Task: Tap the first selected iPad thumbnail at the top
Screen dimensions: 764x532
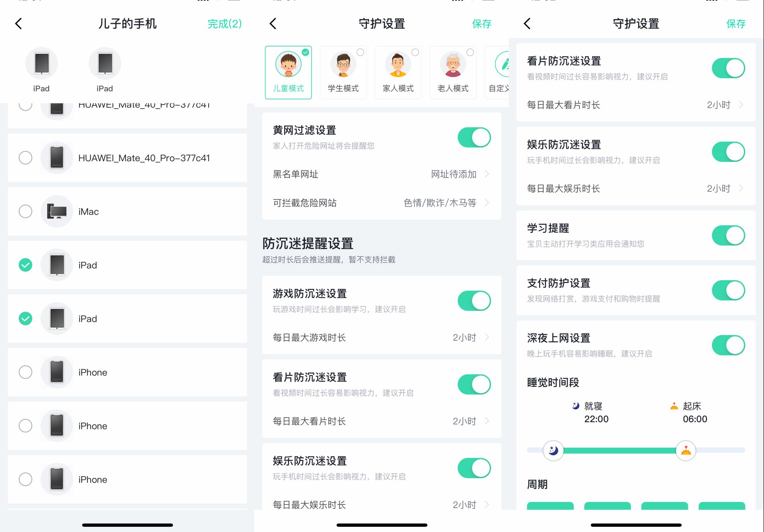Action: (x=41, y=63)
